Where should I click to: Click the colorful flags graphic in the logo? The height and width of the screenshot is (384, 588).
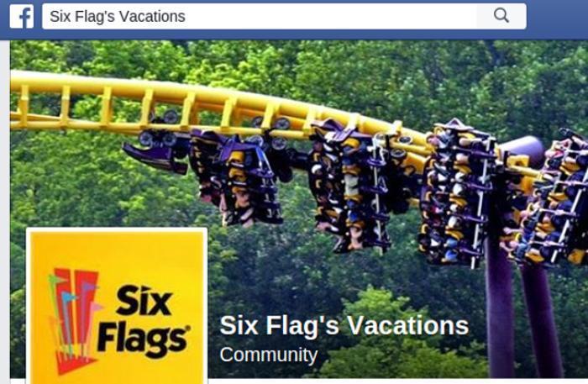click(x=74, y=321)
